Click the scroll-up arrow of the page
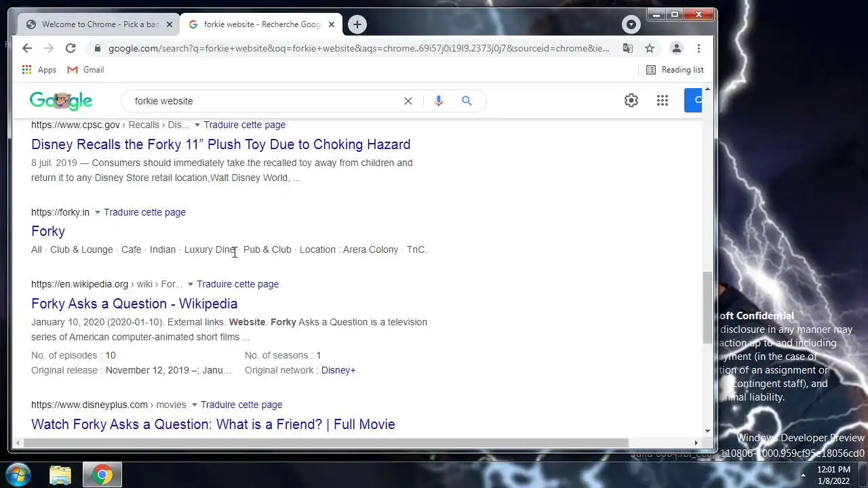Screen dimensions: 868x488 [x=707, y=89]
